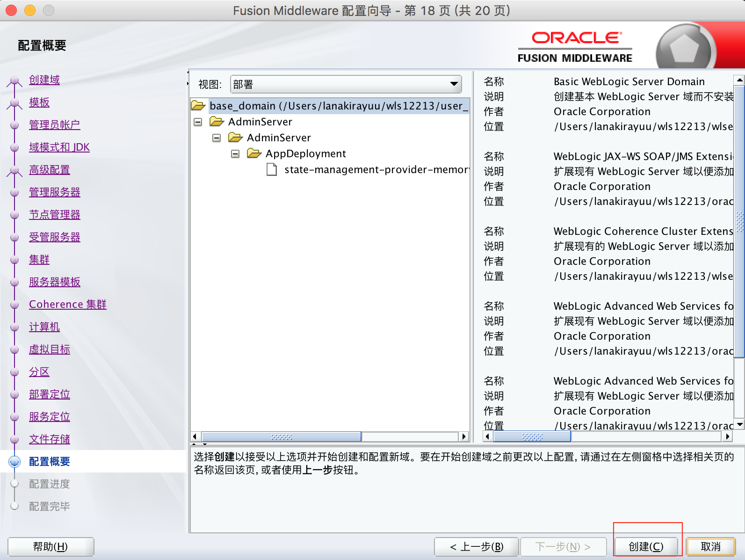Select state-management-provider-memory deployment row
745x560 pixels.
click(376, 169)
